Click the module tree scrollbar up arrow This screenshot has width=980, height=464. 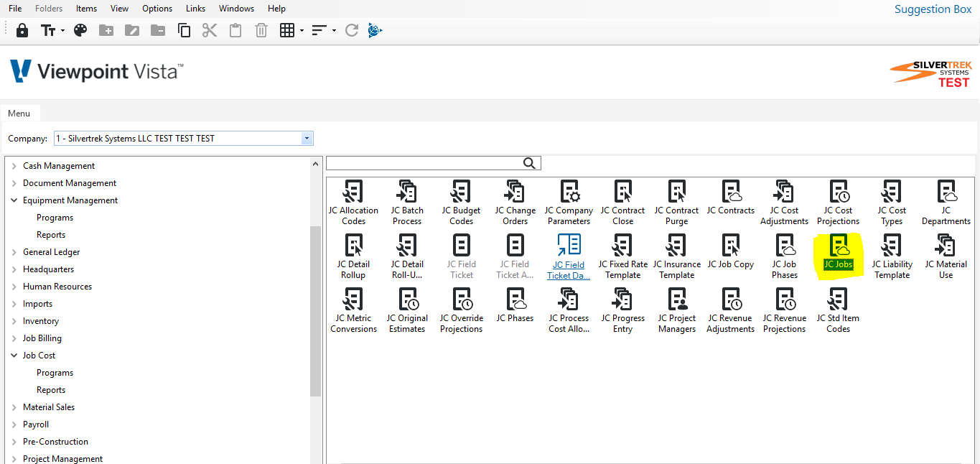click(315, 164)
